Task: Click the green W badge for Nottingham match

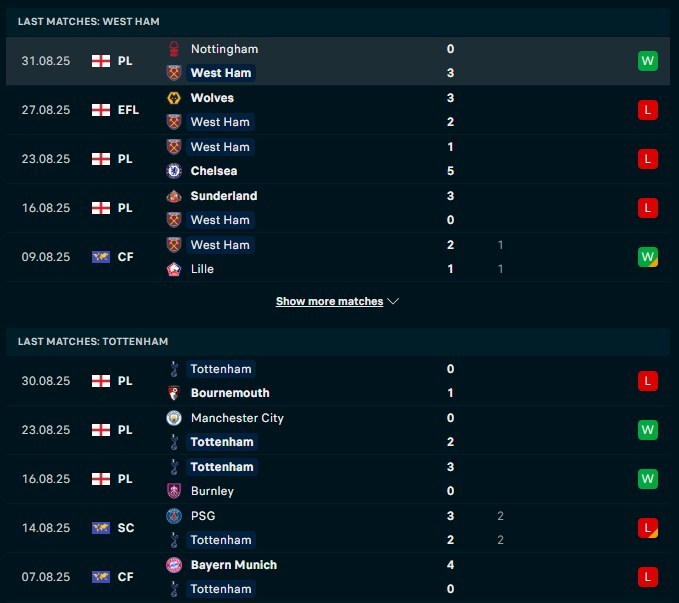Action: coord(647,61)
